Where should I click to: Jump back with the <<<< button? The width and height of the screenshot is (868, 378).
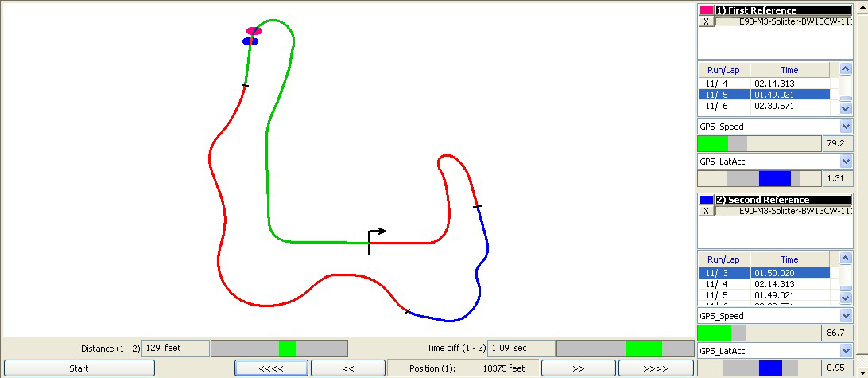271,368
